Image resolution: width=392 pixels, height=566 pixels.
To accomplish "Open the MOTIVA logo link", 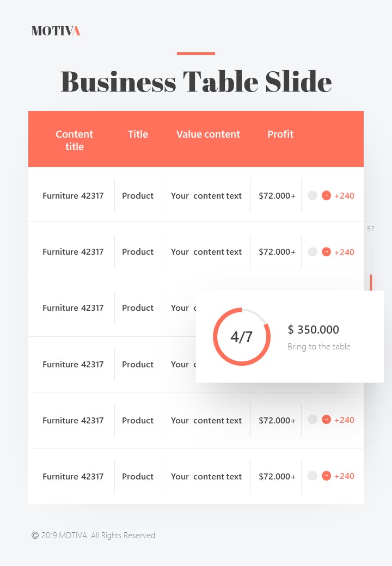I will pyautogui.click(x=56, y=31).
